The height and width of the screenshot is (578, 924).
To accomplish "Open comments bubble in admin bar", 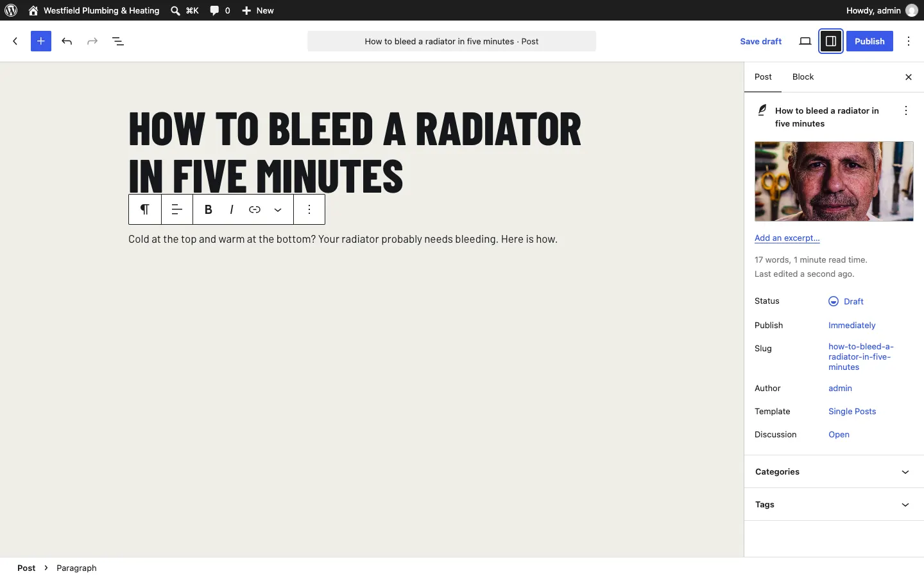I will click(220, 10).
